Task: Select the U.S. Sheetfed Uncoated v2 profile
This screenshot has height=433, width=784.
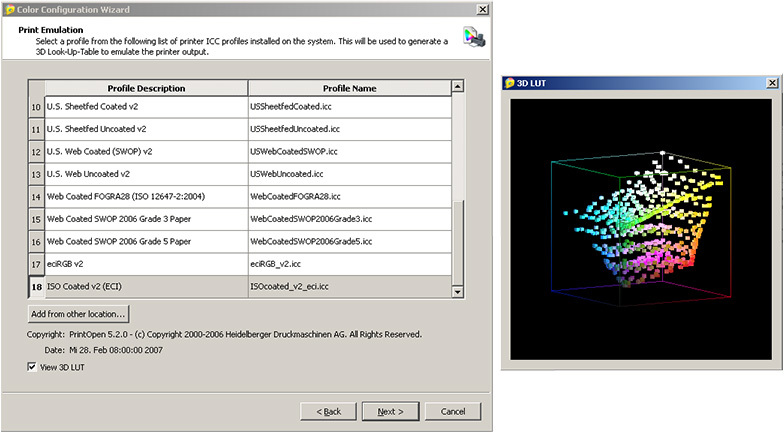Action: (x=146, y=129)
